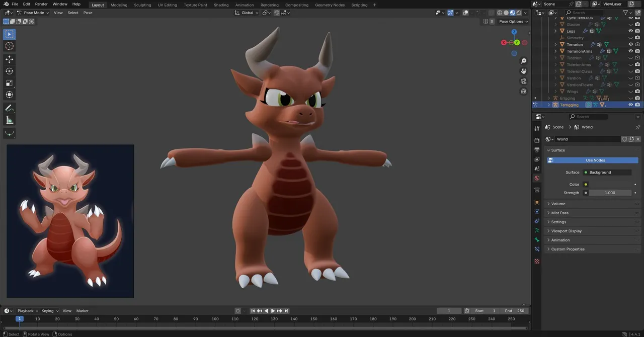
Task: Open the Object properties tab
Action: [537, 202]
